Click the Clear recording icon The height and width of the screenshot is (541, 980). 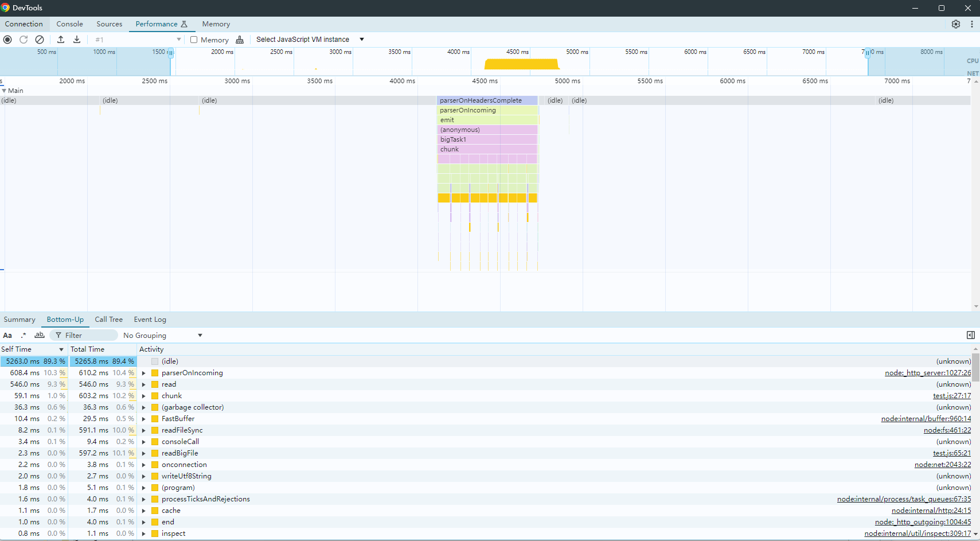coord(40,40)
